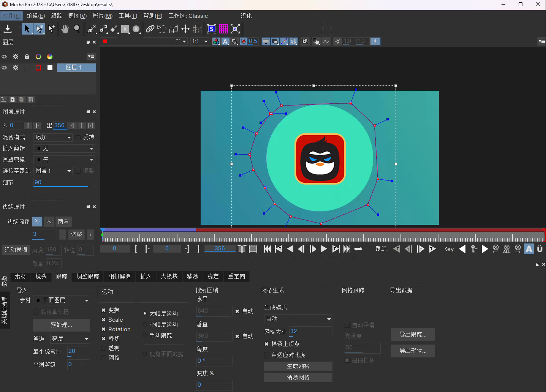Click the save project download-arrow icon

(x=8, y=29)
